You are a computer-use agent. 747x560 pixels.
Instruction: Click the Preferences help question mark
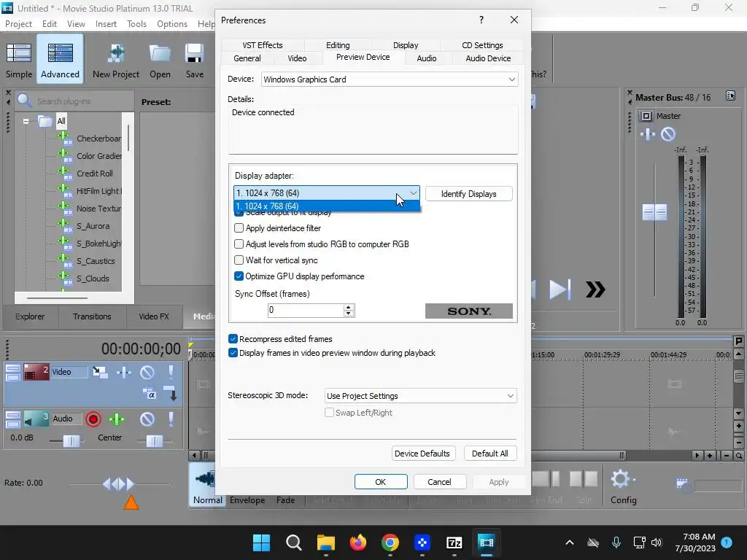[481, 20]
